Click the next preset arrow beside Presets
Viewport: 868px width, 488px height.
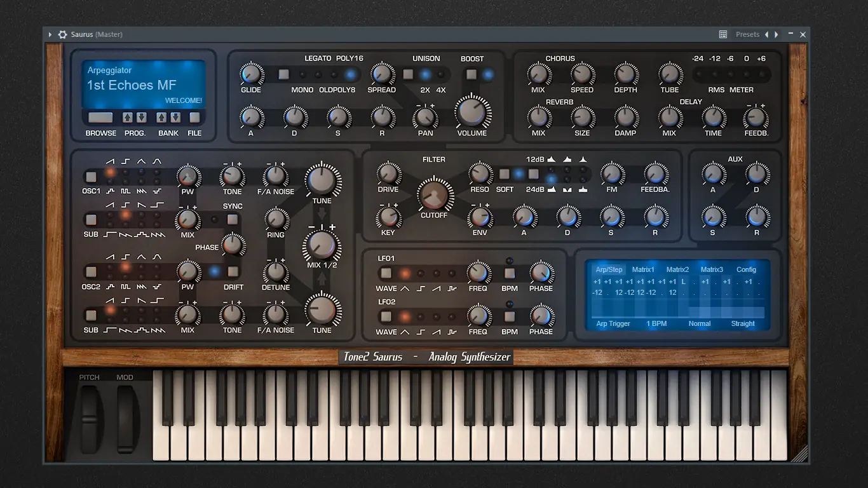[776, 34]
